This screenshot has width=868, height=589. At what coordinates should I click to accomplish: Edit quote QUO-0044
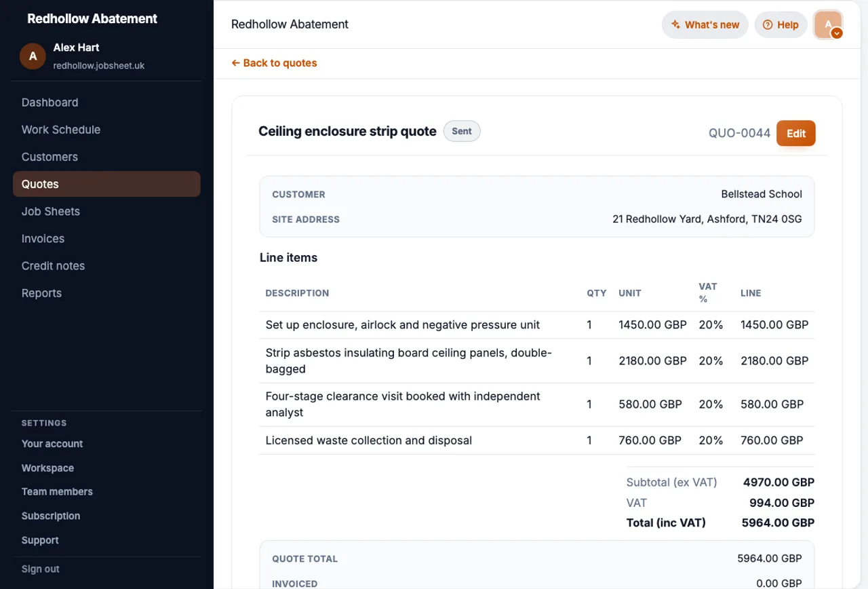click(x=795, y=133)
